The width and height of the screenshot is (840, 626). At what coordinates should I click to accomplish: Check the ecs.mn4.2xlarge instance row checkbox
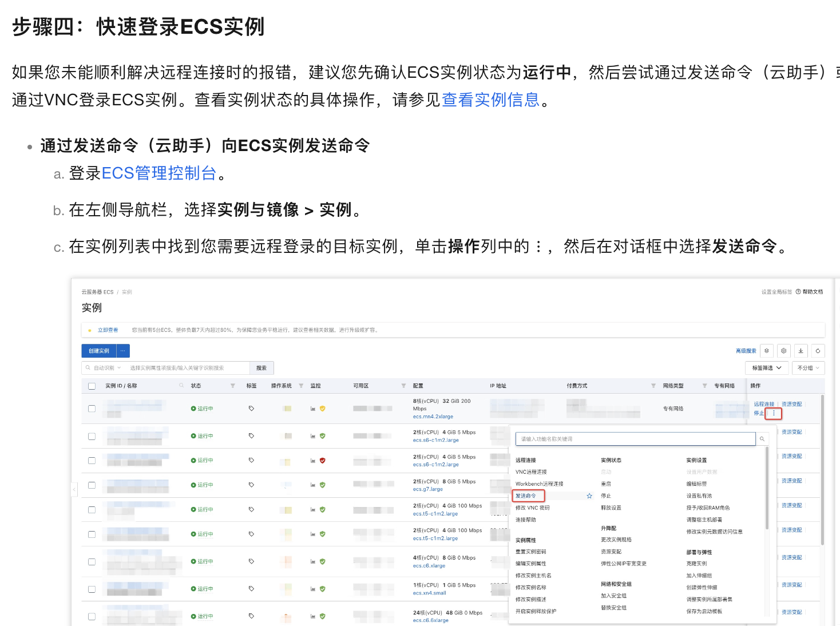(92, 409)
